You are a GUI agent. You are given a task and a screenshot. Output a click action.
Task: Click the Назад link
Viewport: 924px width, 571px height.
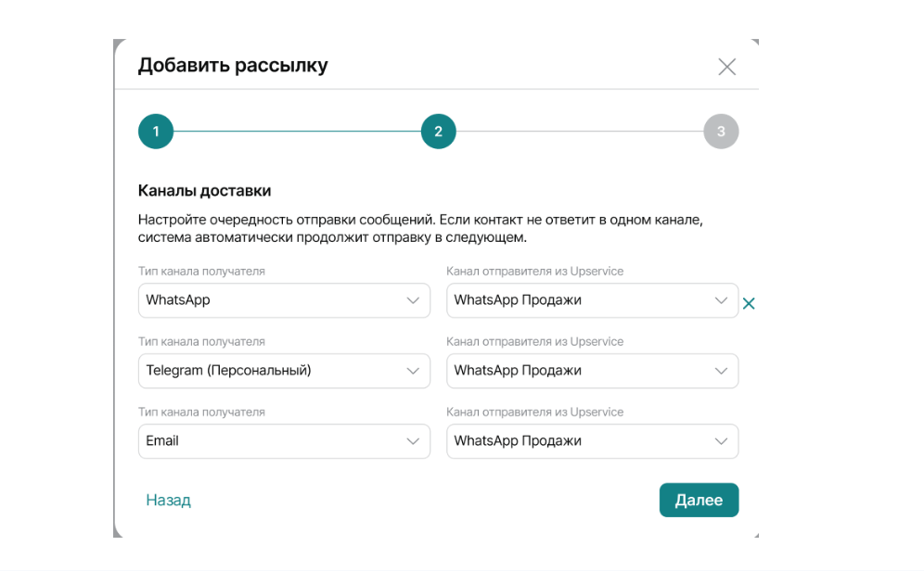tap(168, 501)
